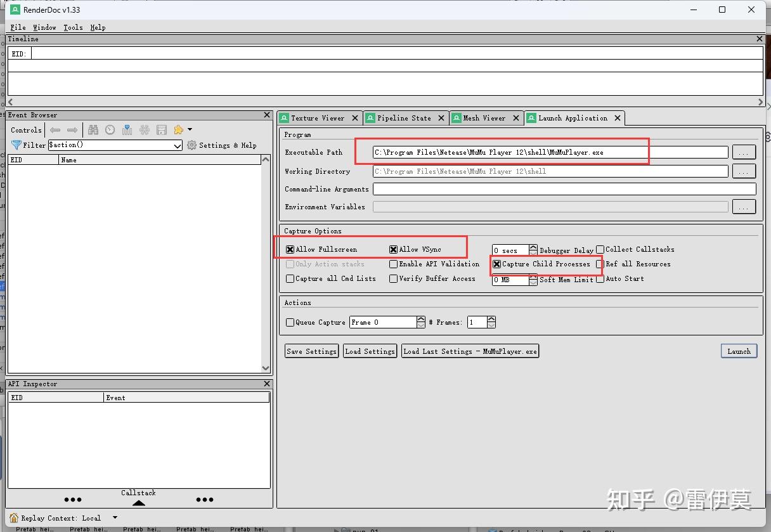Open the Frame 0 queue capture dropdown

tap(420, 322)
